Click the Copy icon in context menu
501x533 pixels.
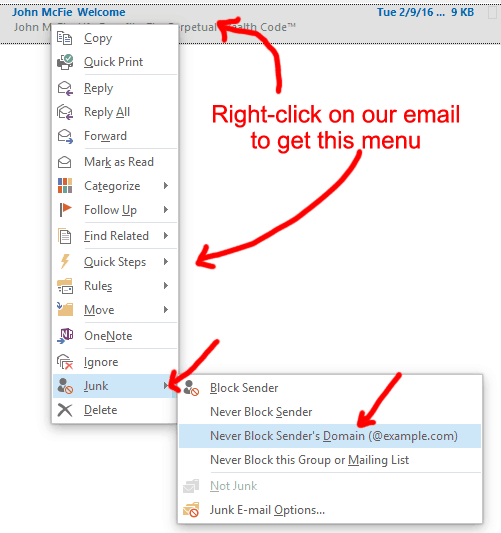tap(64, 38)
